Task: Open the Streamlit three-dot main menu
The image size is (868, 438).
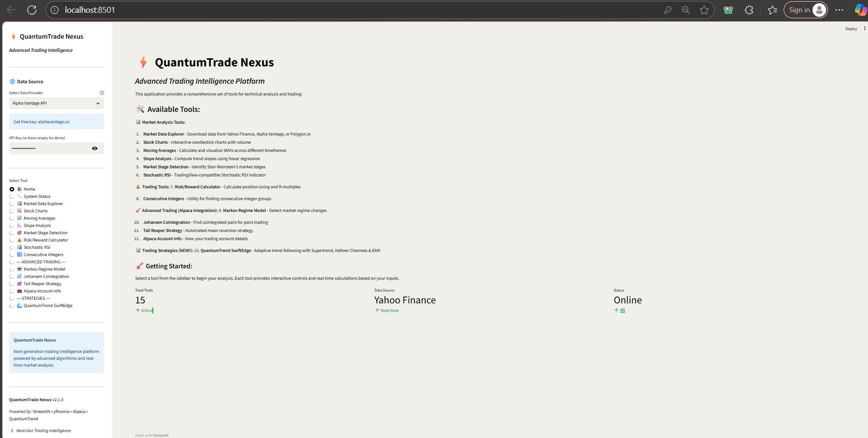Action: pyautogui.click(x=864, y=29)
